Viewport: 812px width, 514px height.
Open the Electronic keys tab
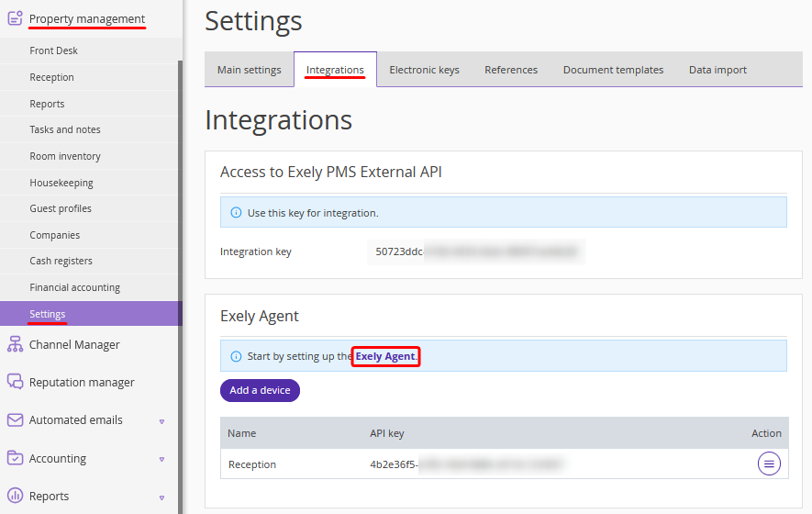pos(424,70)
